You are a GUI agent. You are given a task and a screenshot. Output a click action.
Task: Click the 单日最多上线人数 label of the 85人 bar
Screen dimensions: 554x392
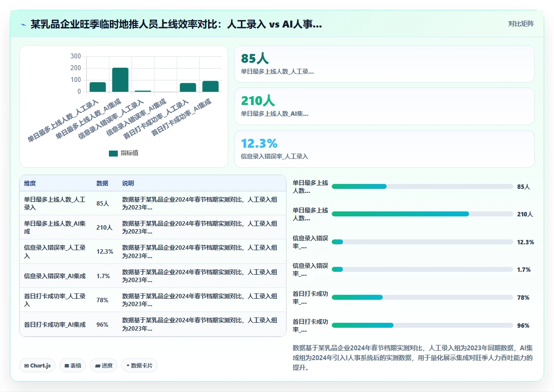click(x=310, y=186)
